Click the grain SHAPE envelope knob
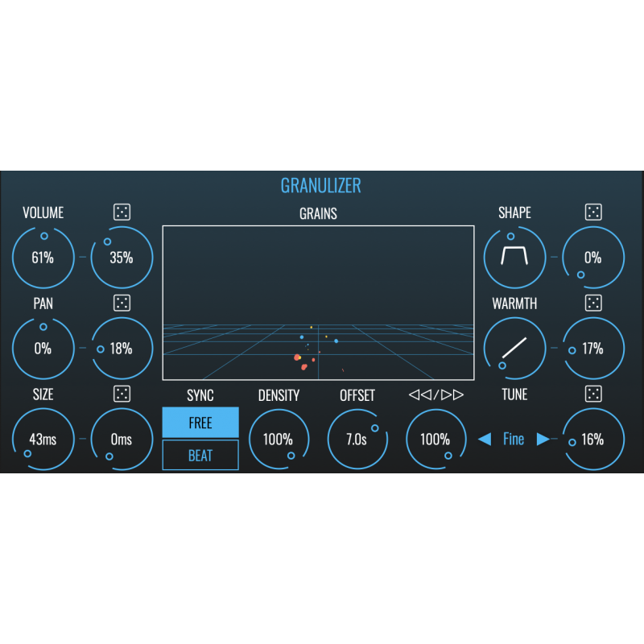 coord(514,258)
